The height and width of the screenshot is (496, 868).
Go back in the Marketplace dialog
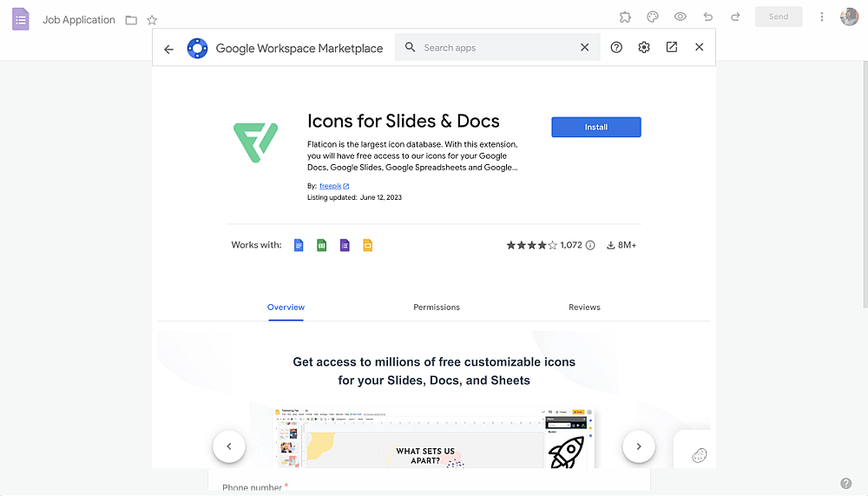click(x=169, y=50)
